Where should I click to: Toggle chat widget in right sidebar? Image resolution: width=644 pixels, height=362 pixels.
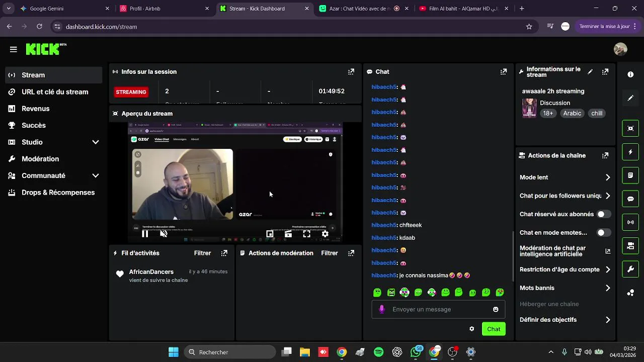tap(630, 199)
